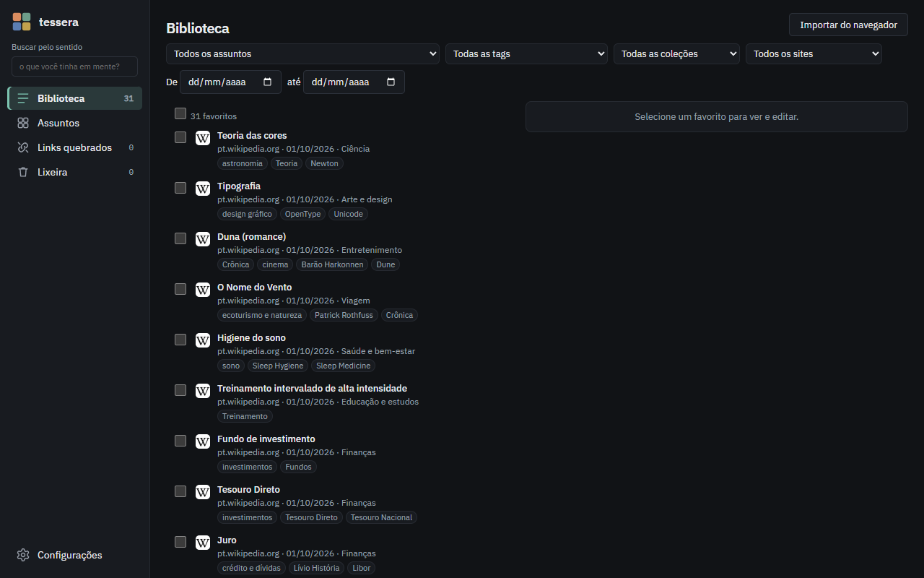Click the Assuntos grid icon
The image size is (924, 578).
(x=23, y=123)
